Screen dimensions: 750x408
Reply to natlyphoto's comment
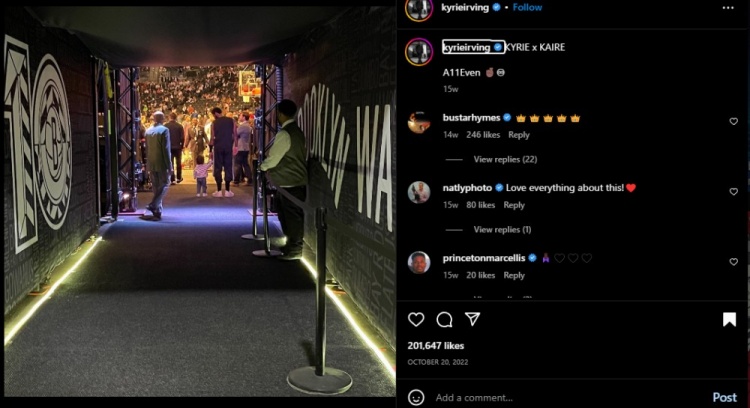(514, 205)
